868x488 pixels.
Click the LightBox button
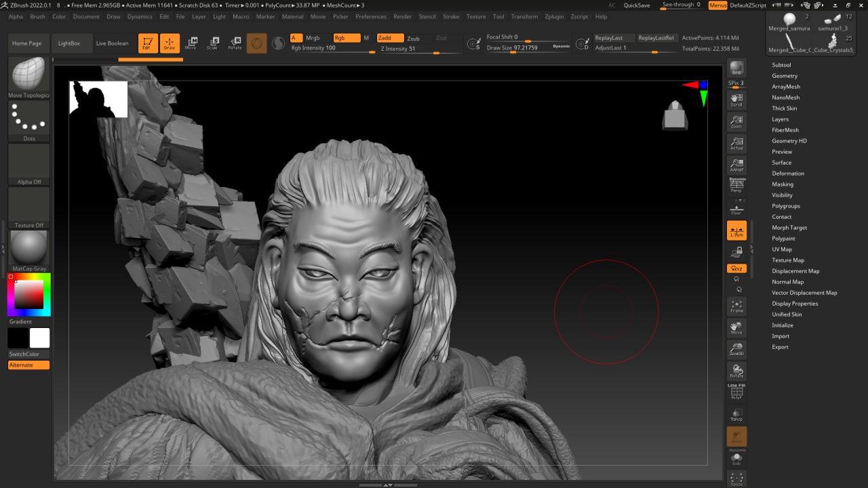tap(69, 43)
